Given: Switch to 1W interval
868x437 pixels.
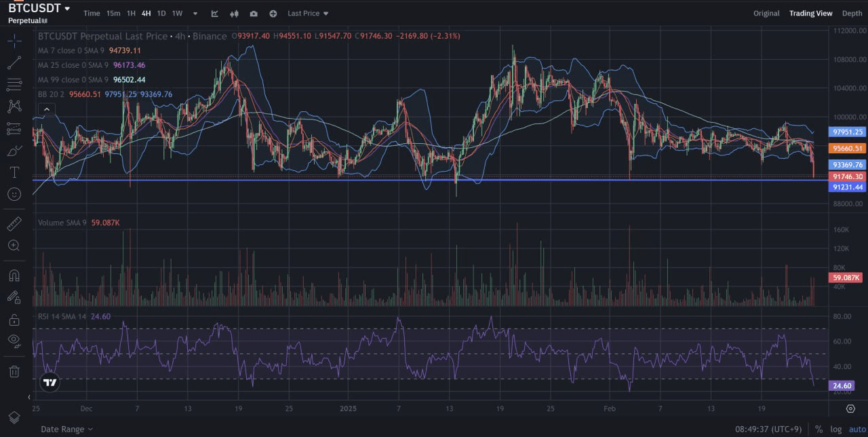Looking at the screenshot, I should point(177,14).
